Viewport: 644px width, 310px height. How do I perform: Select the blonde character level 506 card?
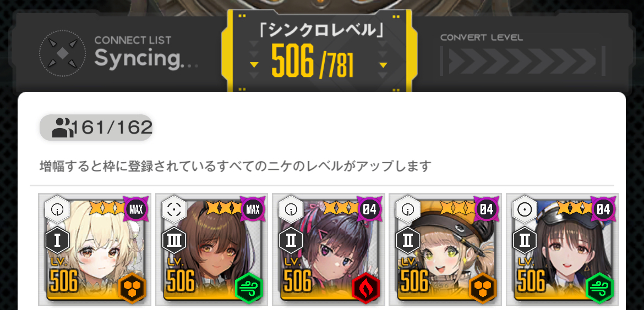click(x=95, y=250)
